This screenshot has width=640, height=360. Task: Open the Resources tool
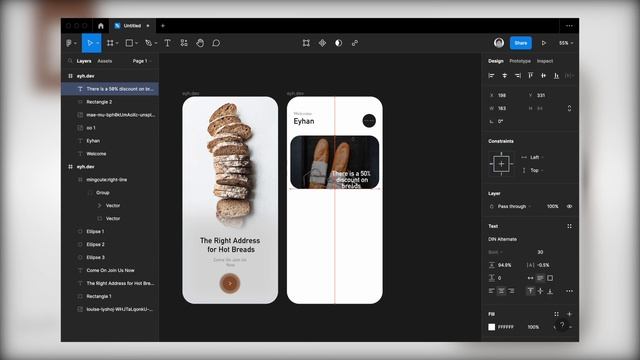point(184,43)
